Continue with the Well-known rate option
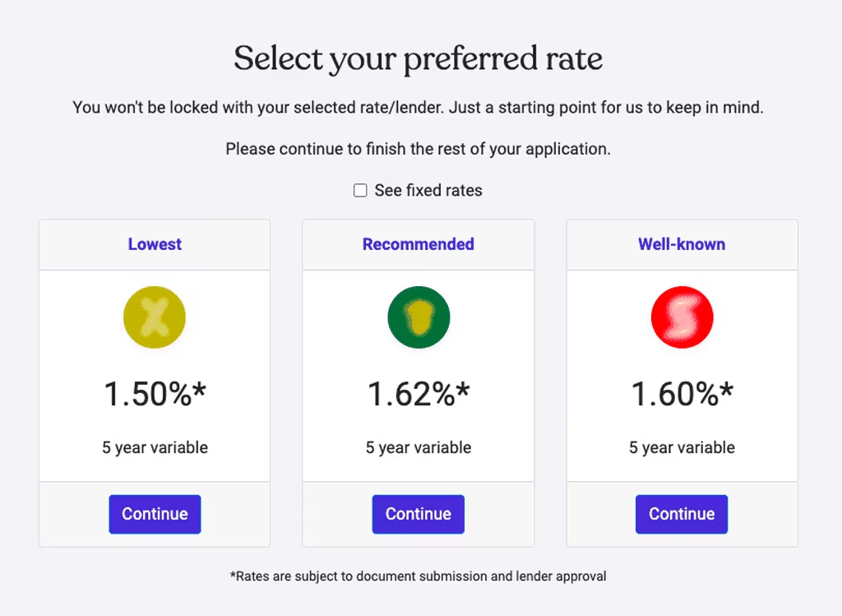Image resolution: width=842 pixels, height=616 pixels. pos(682,514)
